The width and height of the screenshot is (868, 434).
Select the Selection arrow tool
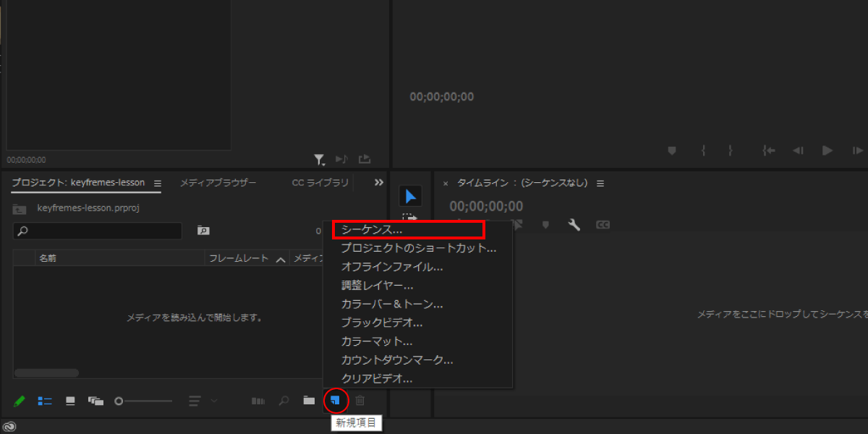[411, 196]
